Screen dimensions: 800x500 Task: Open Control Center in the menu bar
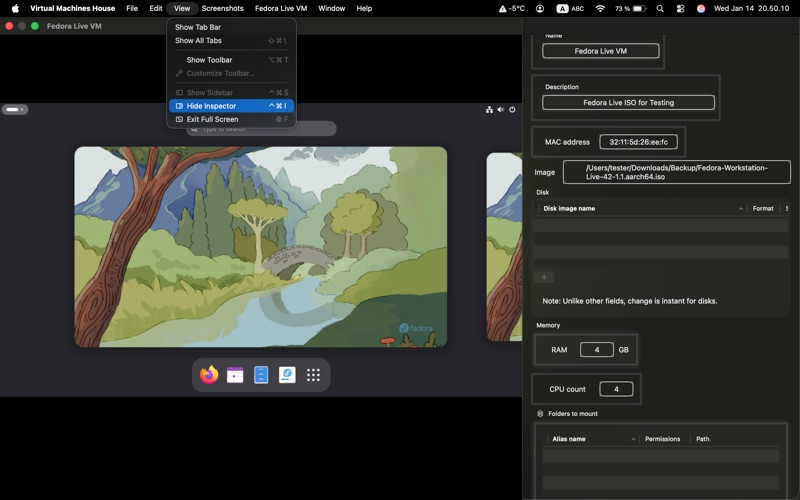tap(680, 8)
